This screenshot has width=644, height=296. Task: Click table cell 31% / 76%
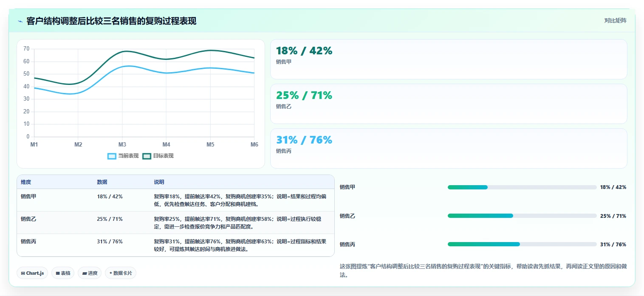click(110, 241)
